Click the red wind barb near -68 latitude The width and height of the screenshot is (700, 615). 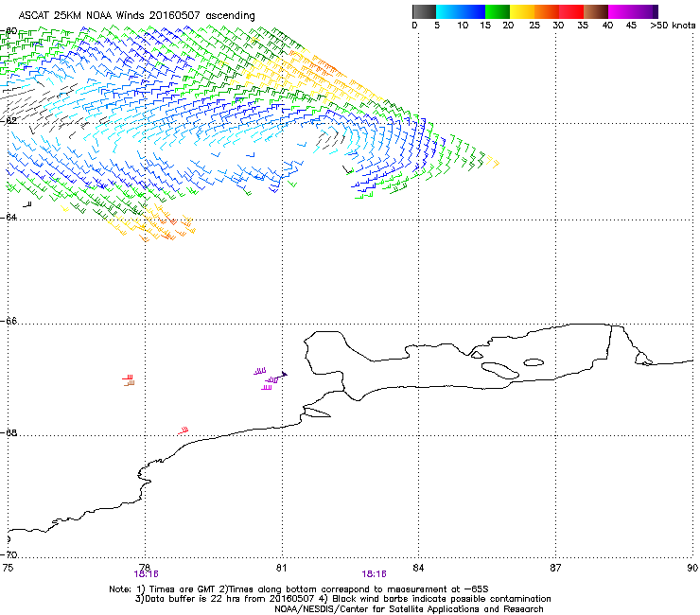pyautogui.click(x=183, y=431)
